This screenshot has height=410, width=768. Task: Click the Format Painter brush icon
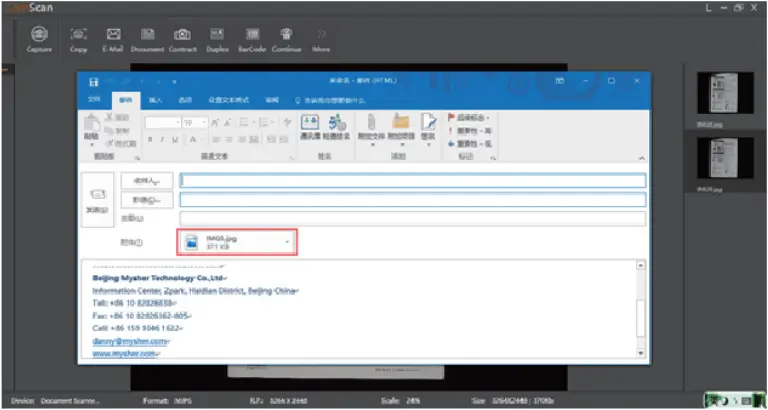pyautogui.click(x=110, y=143)
